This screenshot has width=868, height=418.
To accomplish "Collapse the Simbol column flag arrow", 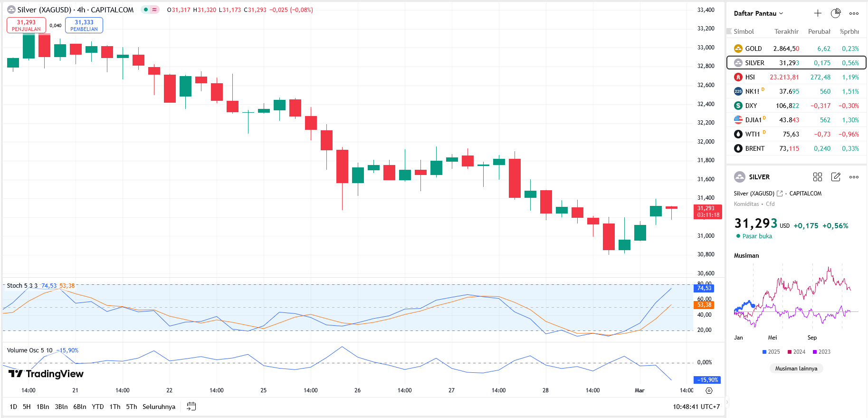I will (x=729, y=31).
